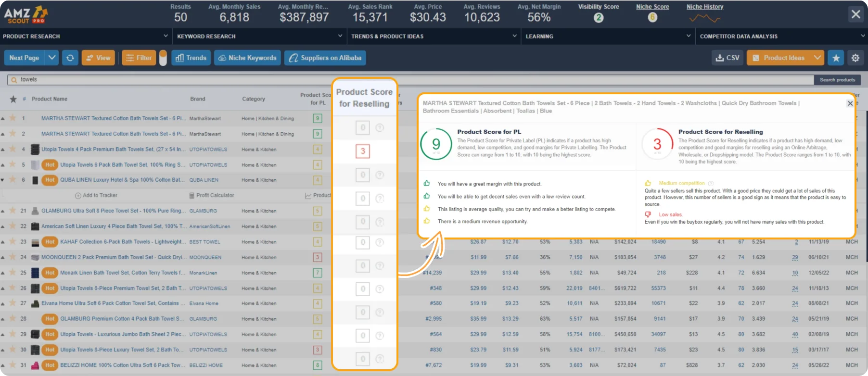868x376 pixels.
Task: Open the COMPETITOR DATA ANALYSIS menu
Action: (782, 36)
